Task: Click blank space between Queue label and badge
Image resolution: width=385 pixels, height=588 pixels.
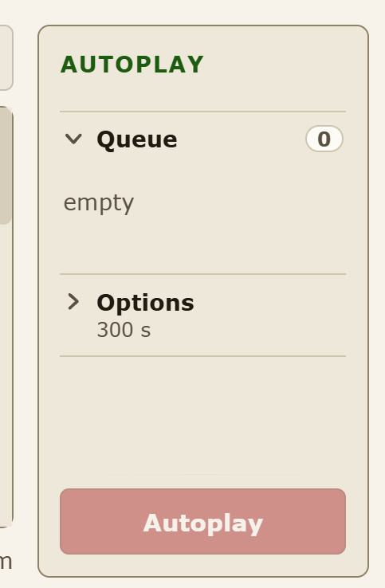Action: click(x=240, y=139)
